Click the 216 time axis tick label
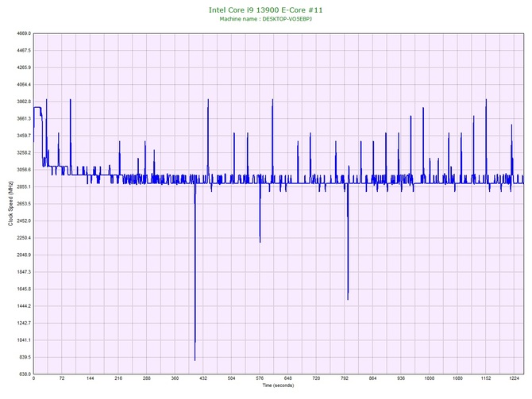 click(x=118, y=378)
